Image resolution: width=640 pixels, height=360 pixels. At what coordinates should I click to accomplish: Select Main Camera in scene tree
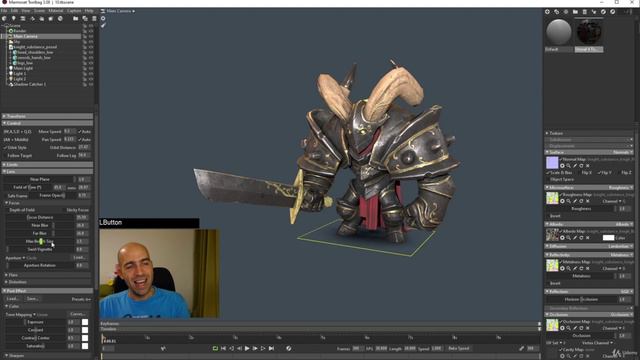click(25, 36)
